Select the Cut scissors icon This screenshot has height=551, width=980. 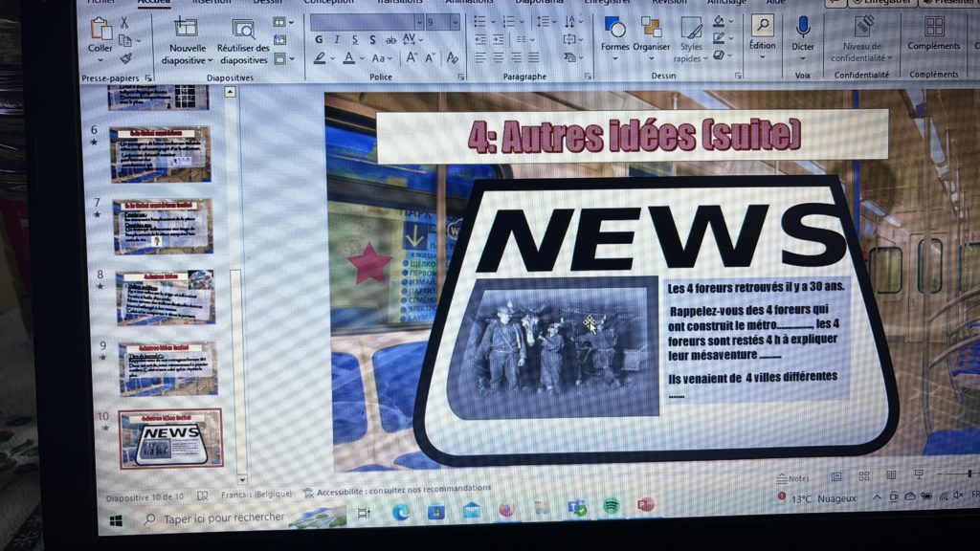tap(125, 22)
